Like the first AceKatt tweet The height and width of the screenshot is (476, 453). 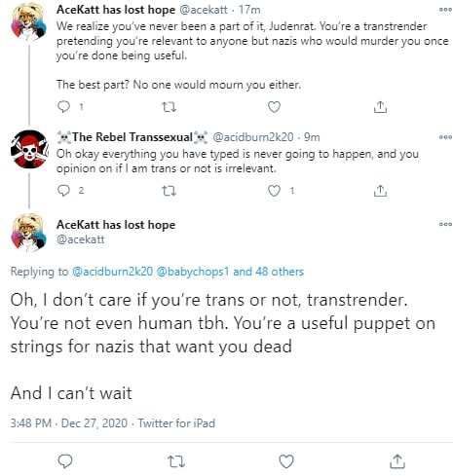pos(274,107)
